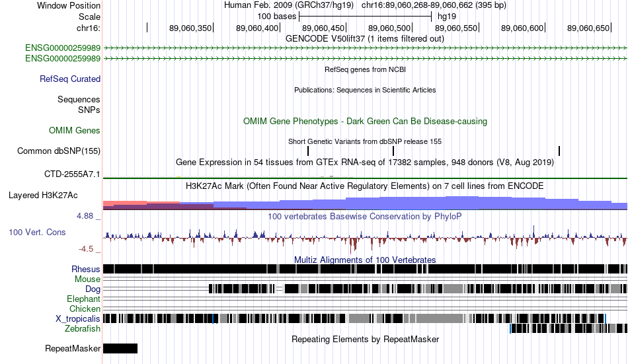Screen dimensions: 628x364
Task: Click the Human Feb. 2009 (GRCh37/hg19) assembly text
Action: (x=288, y=5)
